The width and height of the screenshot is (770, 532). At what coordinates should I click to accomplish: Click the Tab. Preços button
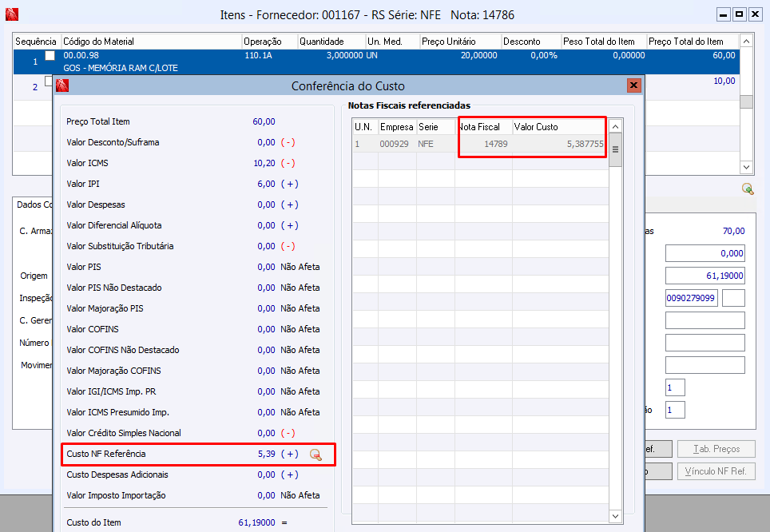point(716,449)
